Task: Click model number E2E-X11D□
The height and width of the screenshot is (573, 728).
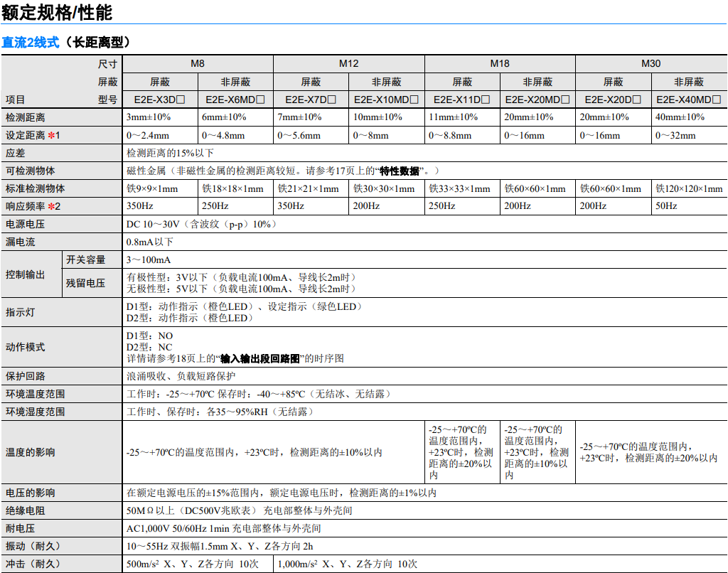Action: (462, 100)
